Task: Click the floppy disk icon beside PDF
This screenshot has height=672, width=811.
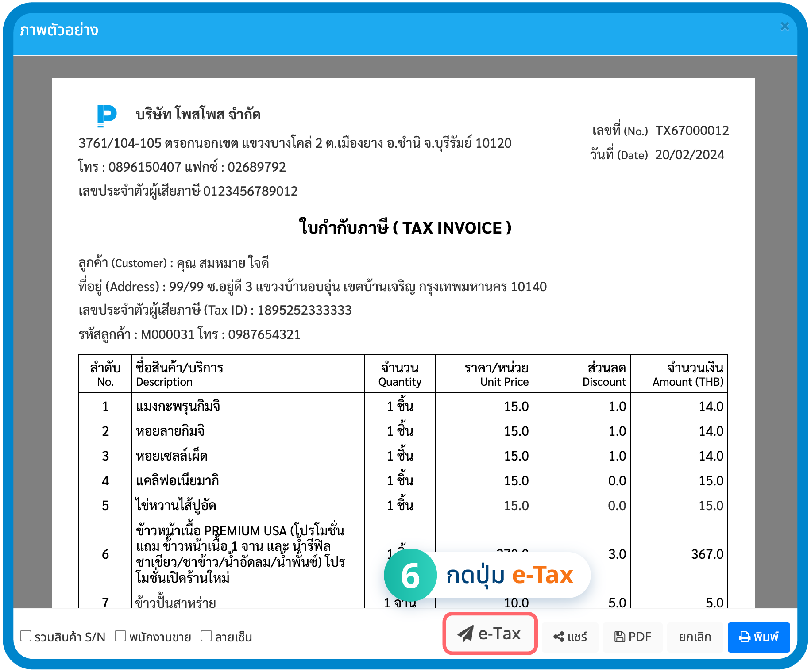Action: tap(619, 637)
